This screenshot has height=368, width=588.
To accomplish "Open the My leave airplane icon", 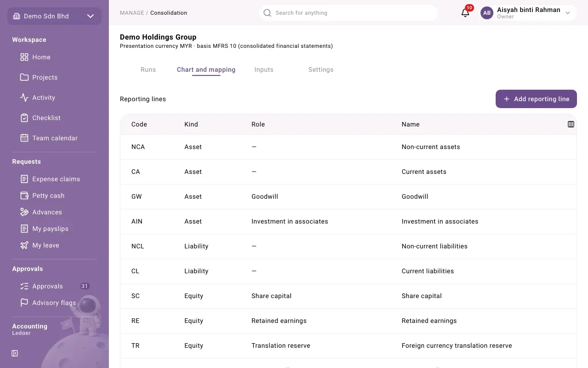I will point(24,245).
